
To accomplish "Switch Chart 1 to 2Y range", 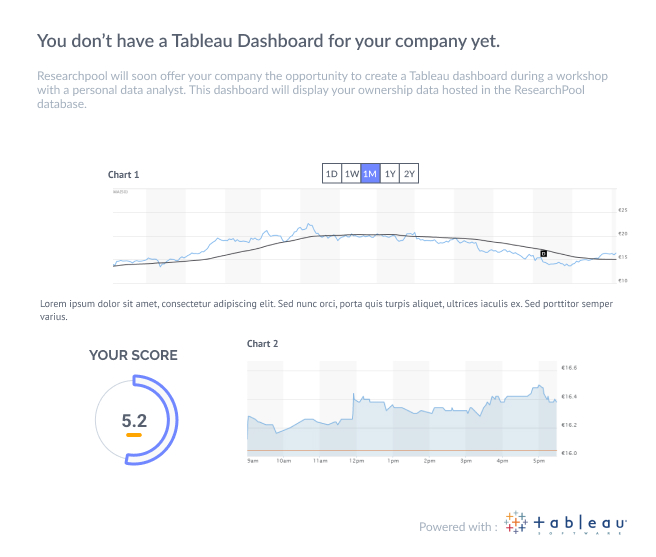I will pos(409,174).
